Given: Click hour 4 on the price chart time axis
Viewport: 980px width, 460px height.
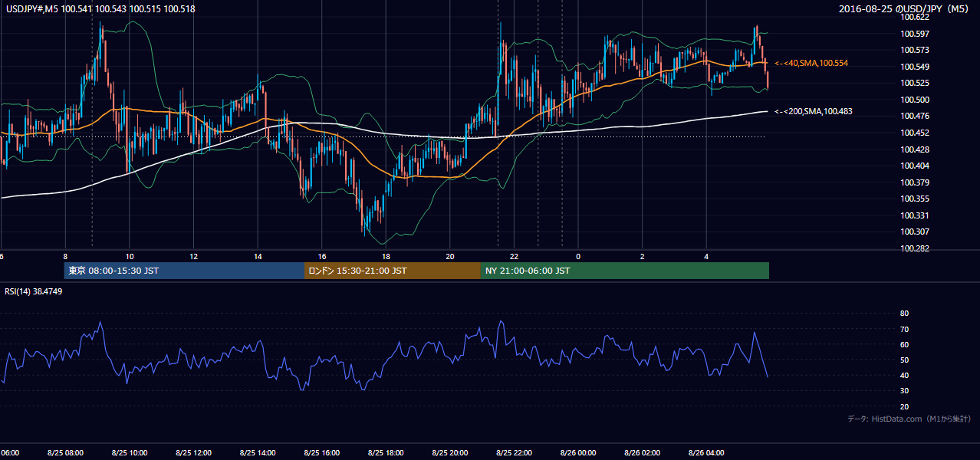Looking at the screenshot, I should point(706,257).
